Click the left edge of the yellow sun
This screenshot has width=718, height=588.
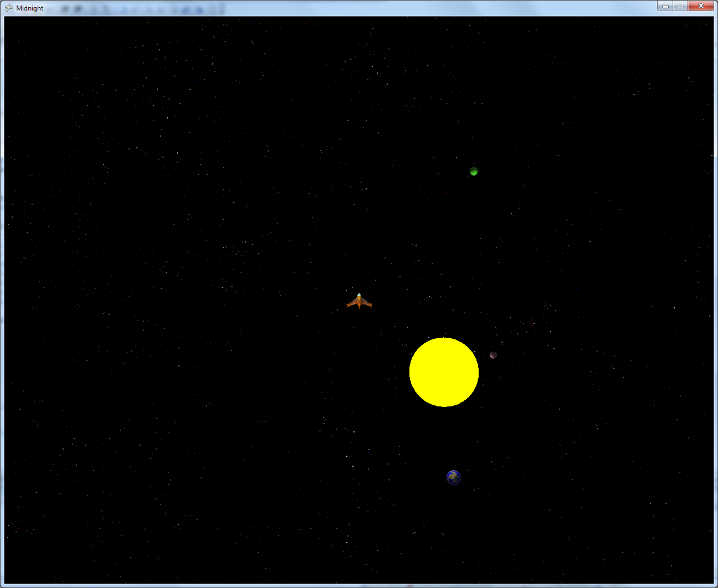coord(411,372)
